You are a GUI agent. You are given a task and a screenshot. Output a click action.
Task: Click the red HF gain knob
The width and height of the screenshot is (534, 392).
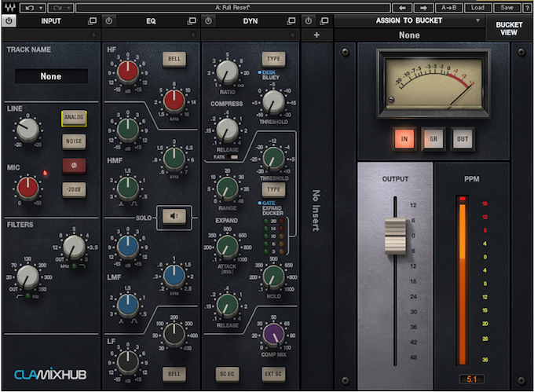pos(128,71)
